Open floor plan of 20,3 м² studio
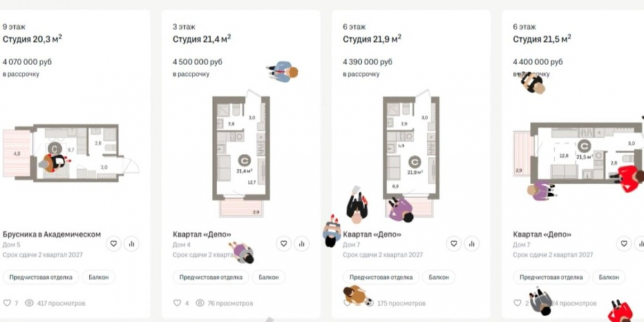The image size is (644, 322). (x=71, y=153)
